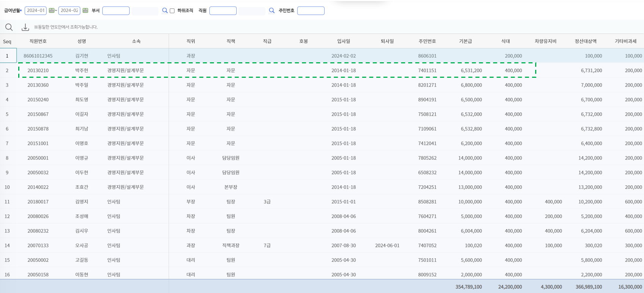Click the 주민번호 column header
644x293 pixels.
(427, 41)
